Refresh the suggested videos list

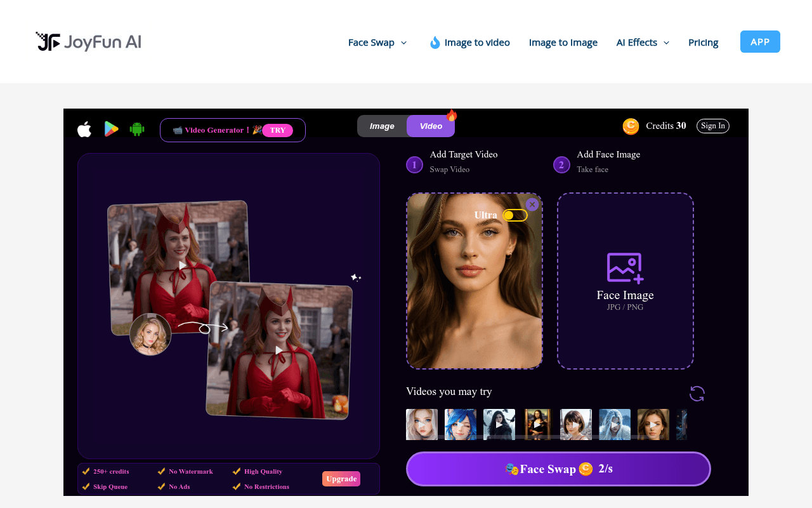tap(697, 394)
